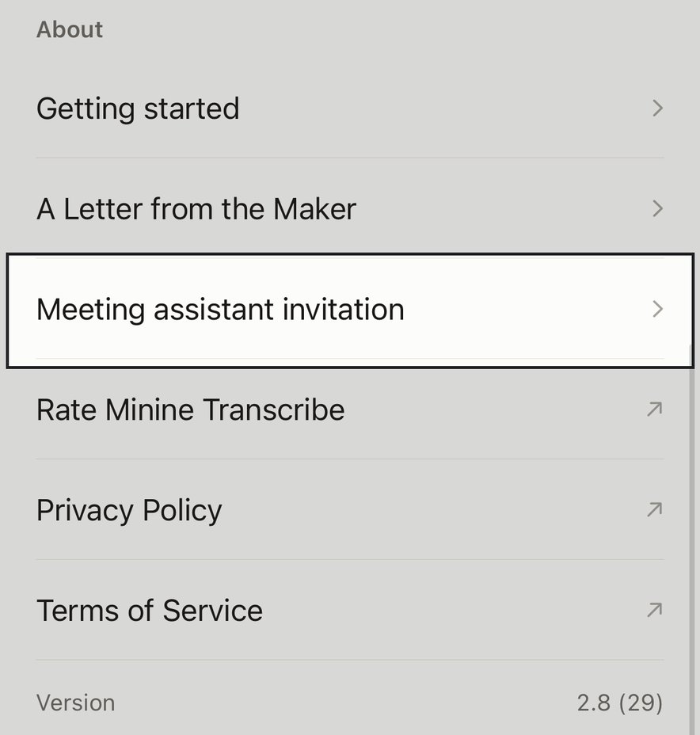Click the About section header
Viewport: 700px width, 735px height.
70,29
